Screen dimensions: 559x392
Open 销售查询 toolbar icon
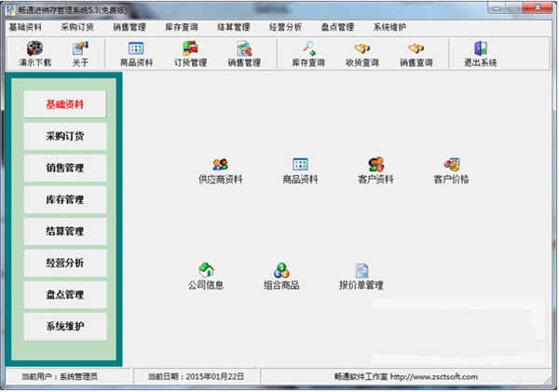(x=416, y=54)
